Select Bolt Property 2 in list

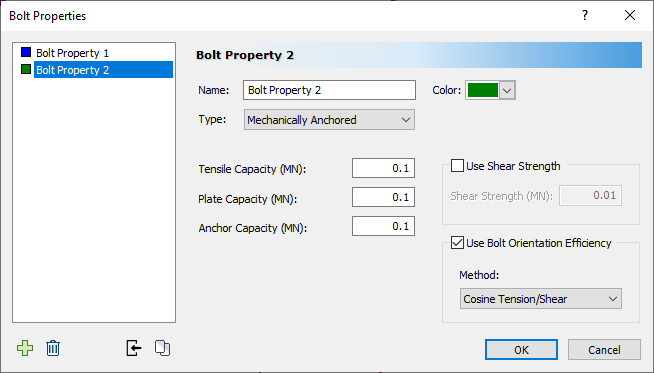[103, 70]
